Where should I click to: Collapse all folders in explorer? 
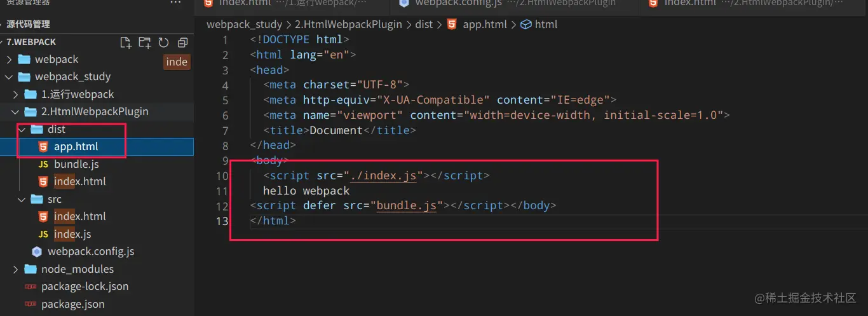(x=182, y=43)
